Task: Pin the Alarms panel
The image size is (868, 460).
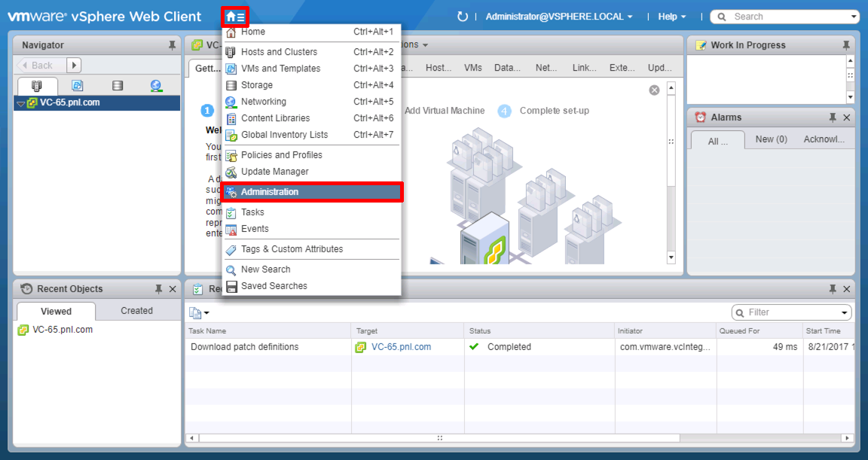Action: click(x=833, y=117)
